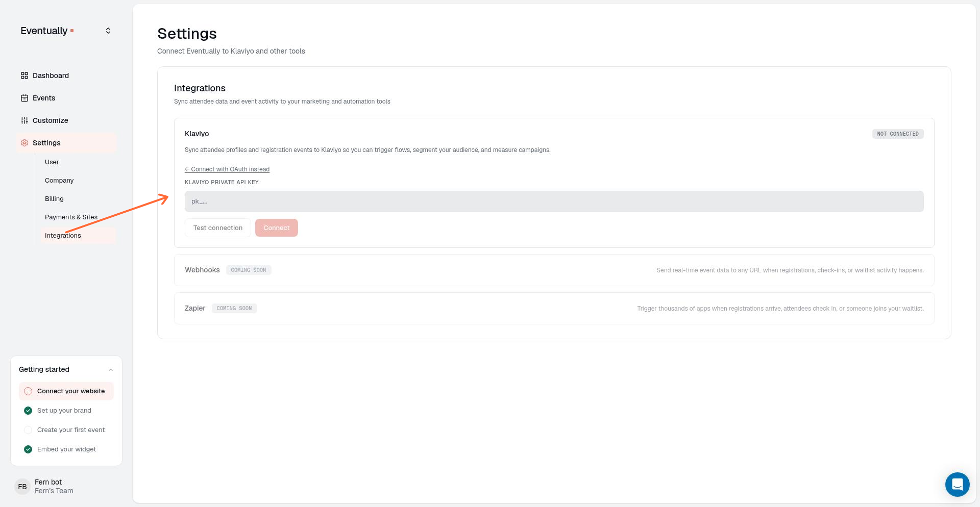Screen dimensions: 980x507
Task: Click the empty circle beside Create your first event
Action: coord(28,430)
